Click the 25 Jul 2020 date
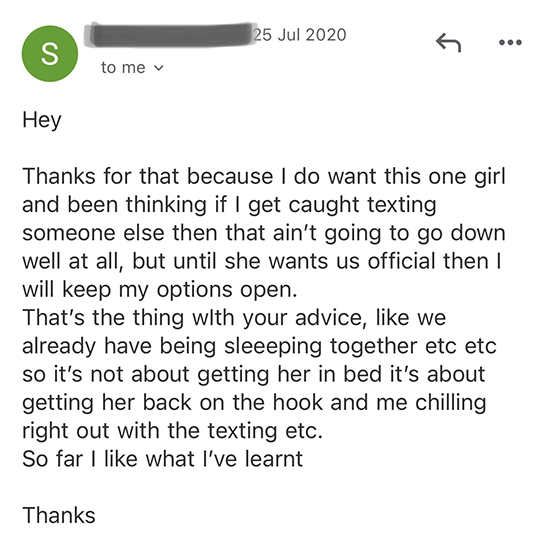550x547 pixels. (300, 35)
